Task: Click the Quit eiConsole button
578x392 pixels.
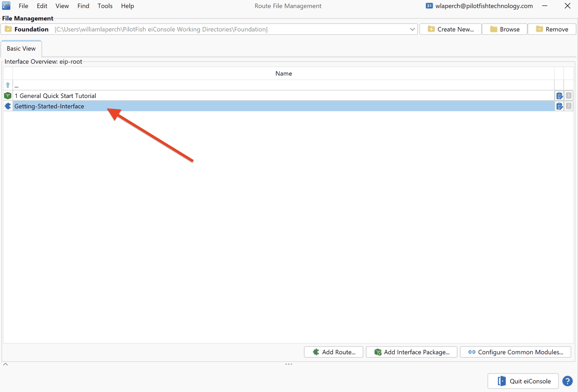Action: pyautogui.click(x=523, y=381)
